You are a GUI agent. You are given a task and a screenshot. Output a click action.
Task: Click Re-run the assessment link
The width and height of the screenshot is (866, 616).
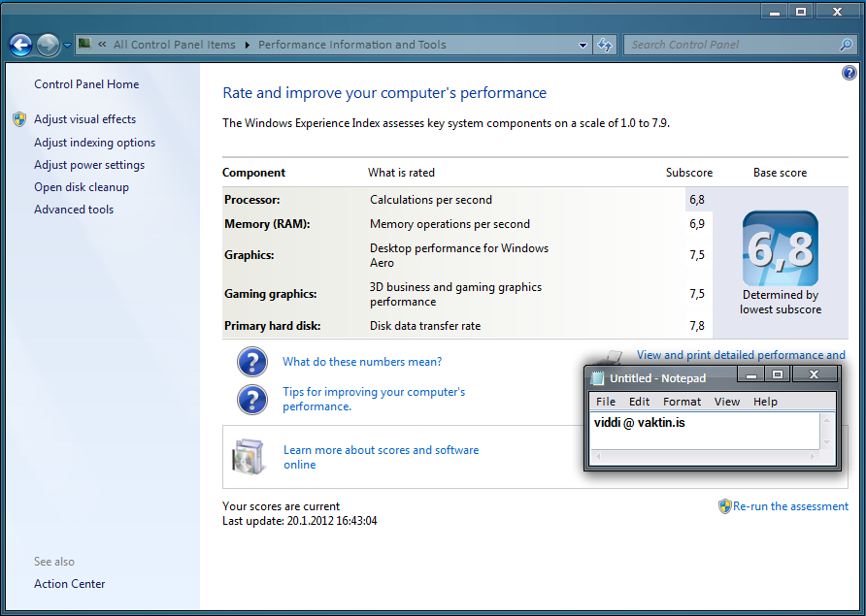coord(790,506)
